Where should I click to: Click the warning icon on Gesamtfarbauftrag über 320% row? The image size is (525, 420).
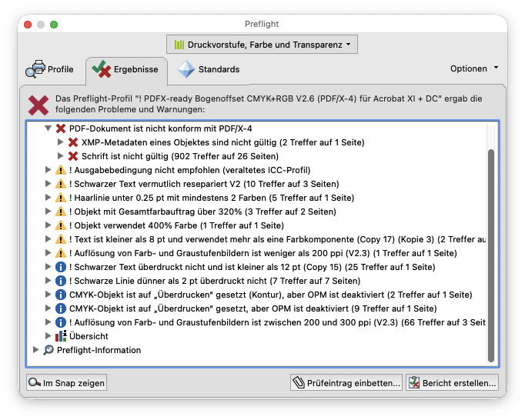click(61, 212)
